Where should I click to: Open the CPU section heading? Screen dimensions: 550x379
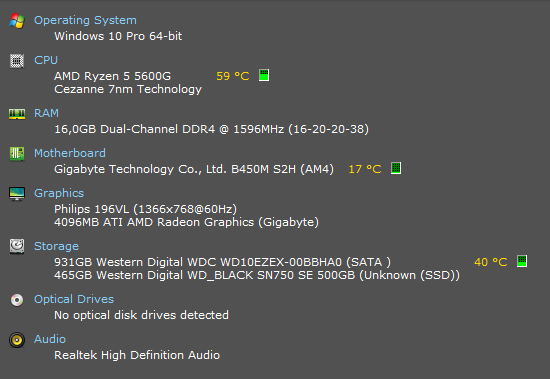(x=46, y=60)
